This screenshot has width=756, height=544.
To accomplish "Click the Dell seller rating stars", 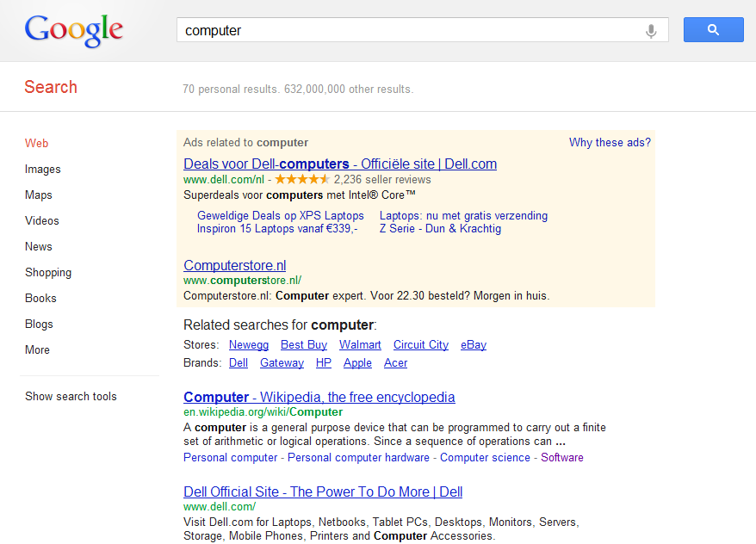I will (x=301, y=180).
